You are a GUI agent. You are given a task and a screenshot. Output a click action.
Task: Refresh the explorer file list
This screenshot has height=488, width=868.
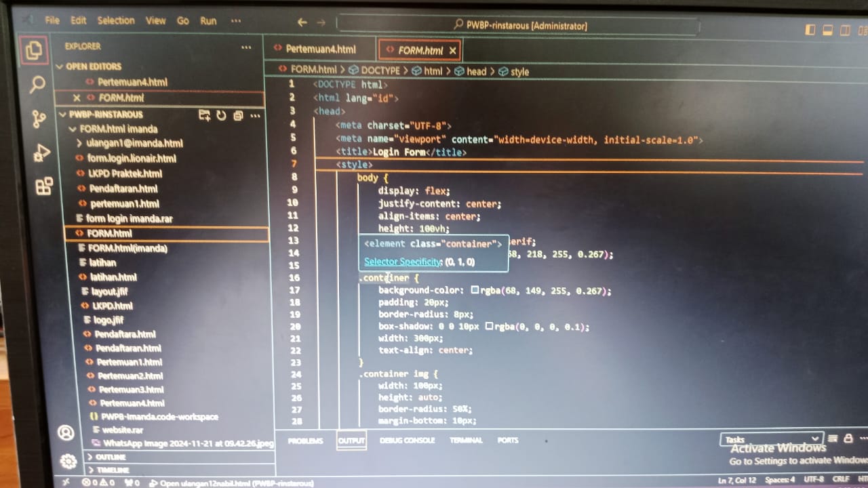pyautogui.click(x=221, y=115)
